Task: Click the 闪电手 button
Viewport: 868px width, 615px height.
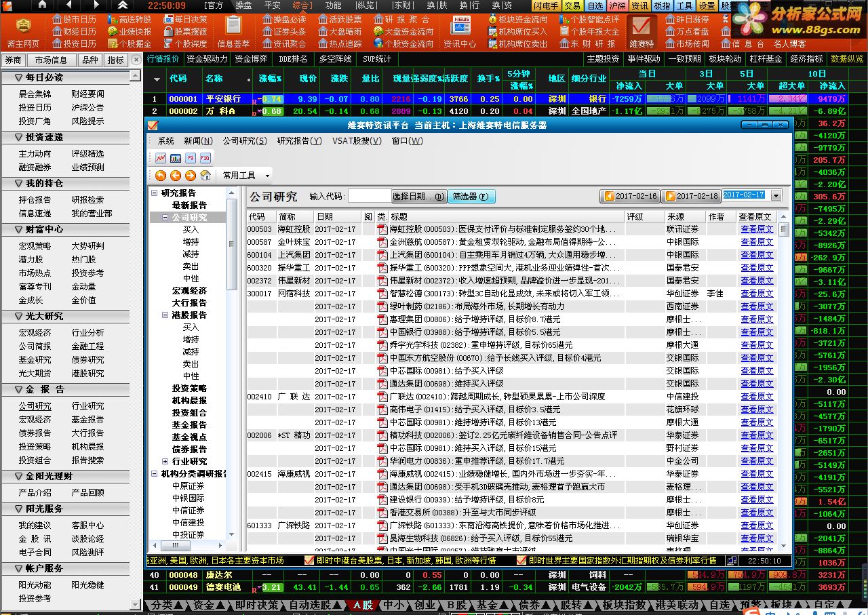Action: (546, 5)
